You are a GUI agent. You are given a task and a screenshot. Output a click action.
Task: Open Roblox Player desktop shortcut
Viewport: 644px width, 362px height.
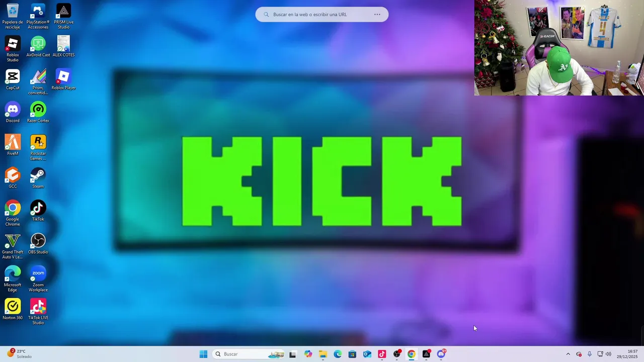[63, 79]
